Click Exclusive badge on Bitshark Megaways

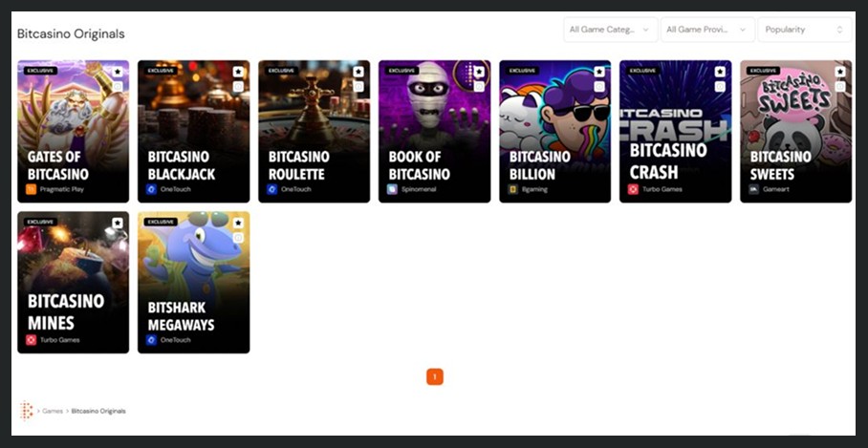[161, 222]
